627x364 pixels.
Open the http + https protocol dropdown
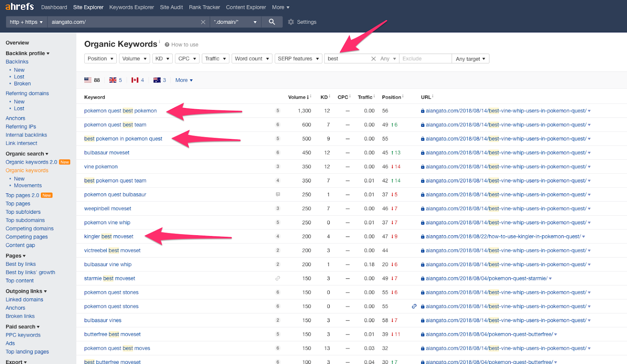[x=26, y=22]
